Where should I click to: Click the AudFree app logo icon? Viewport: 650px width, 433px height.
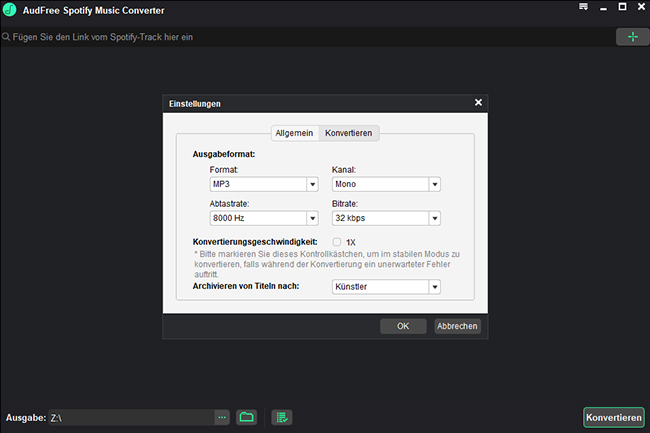pos(9,10)
